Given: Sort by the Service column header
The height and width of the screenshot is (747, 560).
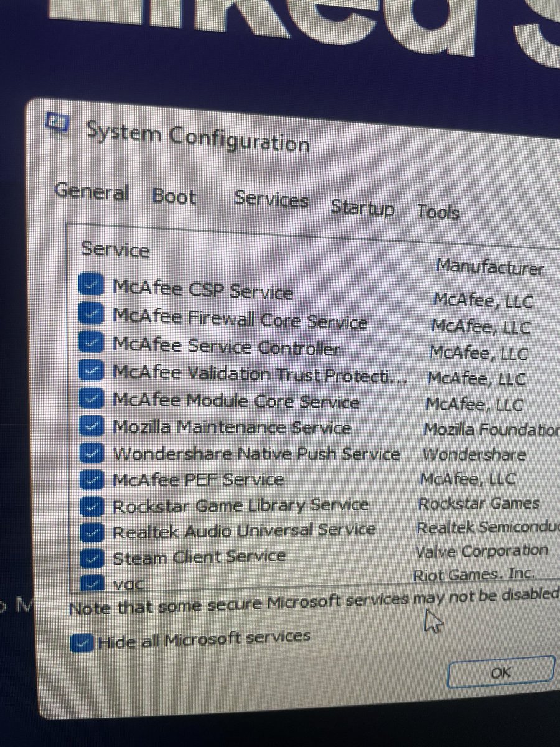Looking at the screenshot, I should point(115,250).
